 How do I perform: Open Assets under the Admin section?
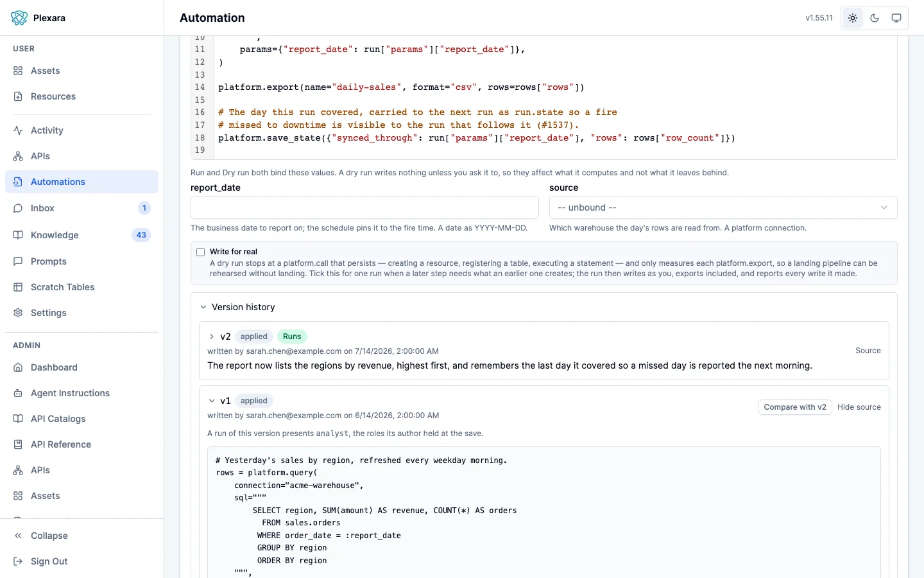point(81,496)
